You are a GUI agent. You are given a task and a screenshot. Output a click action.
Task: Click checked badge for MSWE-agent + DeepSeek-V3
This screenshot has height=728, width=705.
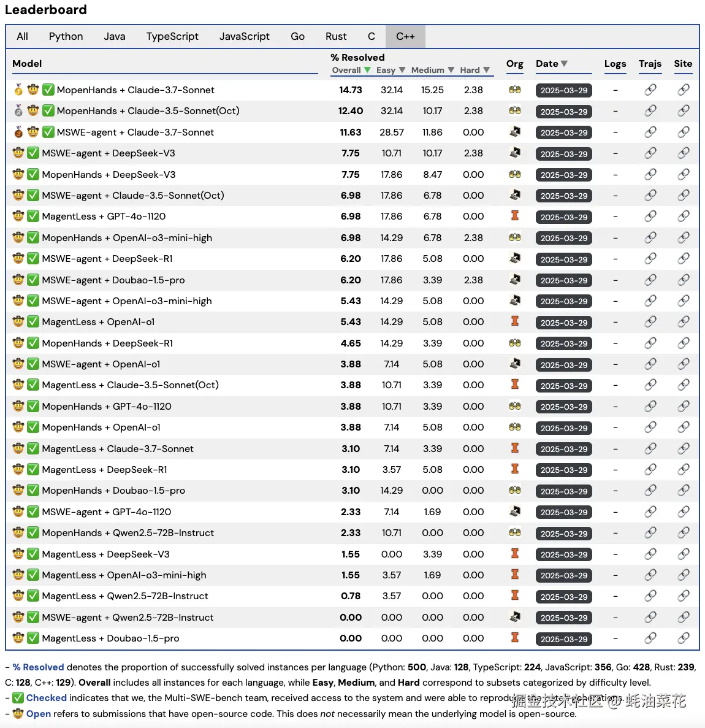[x=33, y=153]
